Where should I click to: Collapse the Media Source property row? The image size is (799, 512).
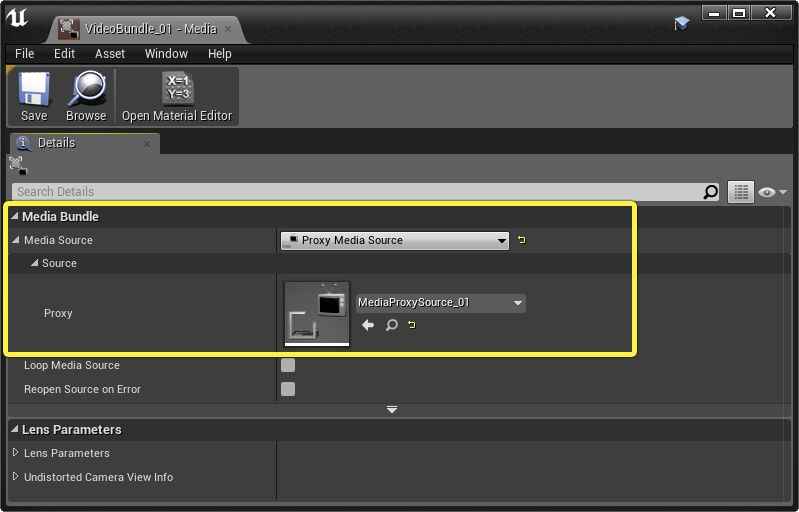click(15, 239)
